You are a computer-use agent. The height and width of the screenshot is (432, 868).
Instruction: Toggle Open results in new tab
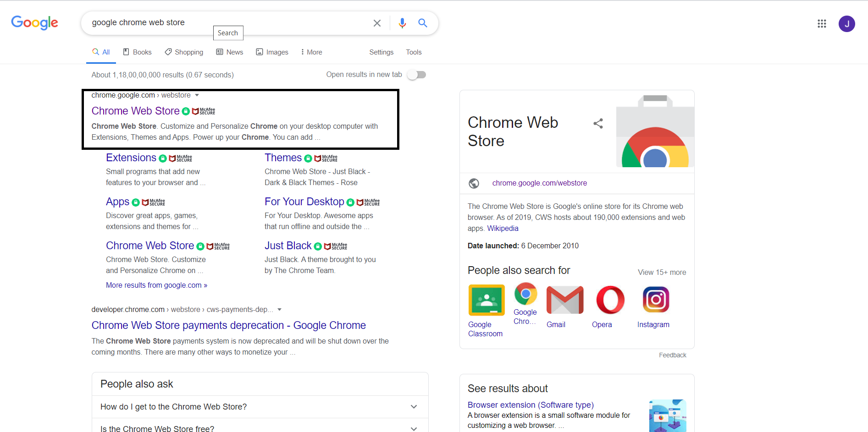417,75
